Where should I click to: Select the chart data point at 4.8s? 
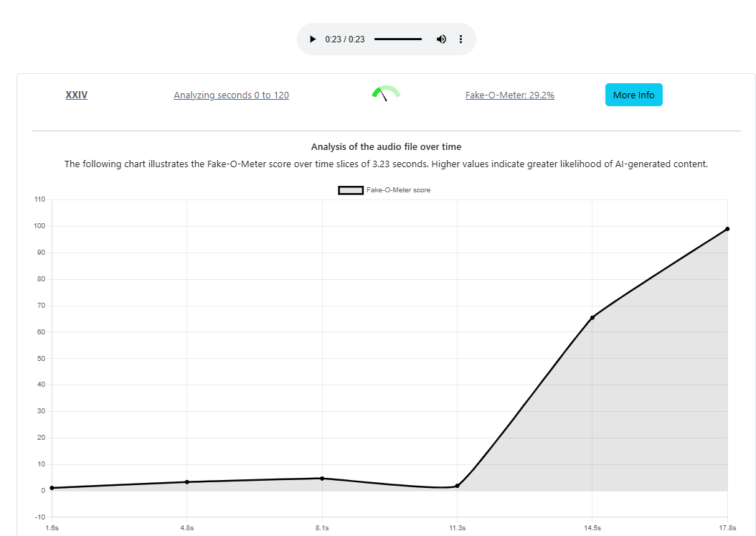(x=186, y=482)
